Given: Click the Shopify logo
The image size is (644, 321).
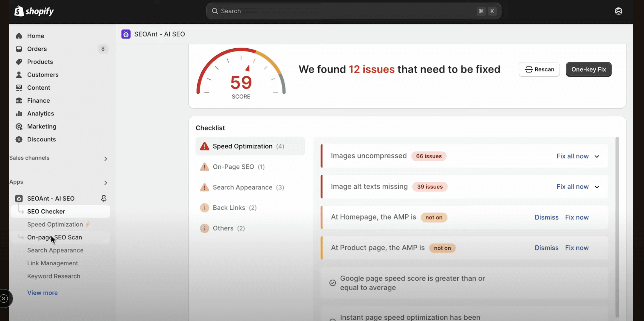Looking at the screenshot, I should (34, 11).
